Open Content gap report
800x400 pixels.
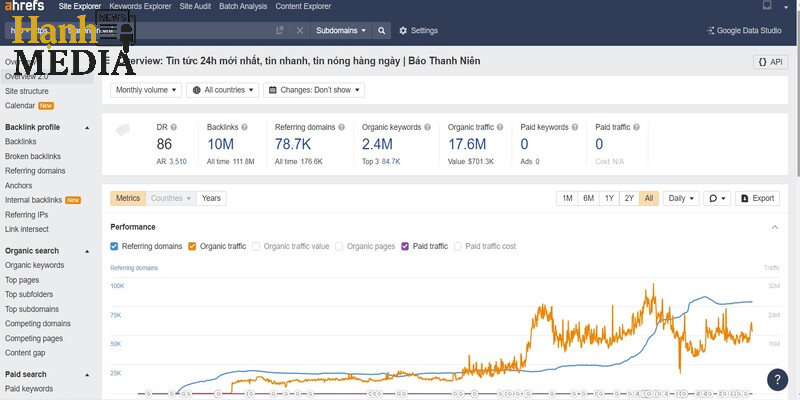(25, 353)
